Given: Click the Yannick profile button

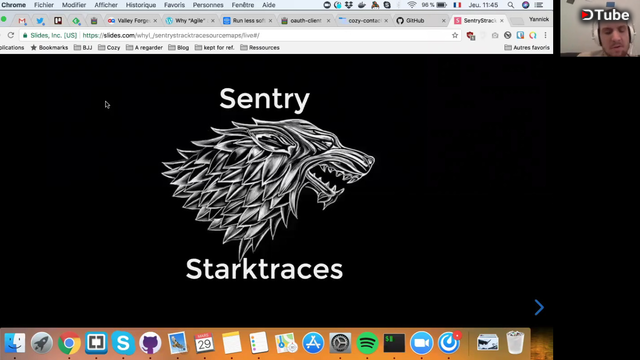Looking at the screenshot, I should (x=539, y=19).
